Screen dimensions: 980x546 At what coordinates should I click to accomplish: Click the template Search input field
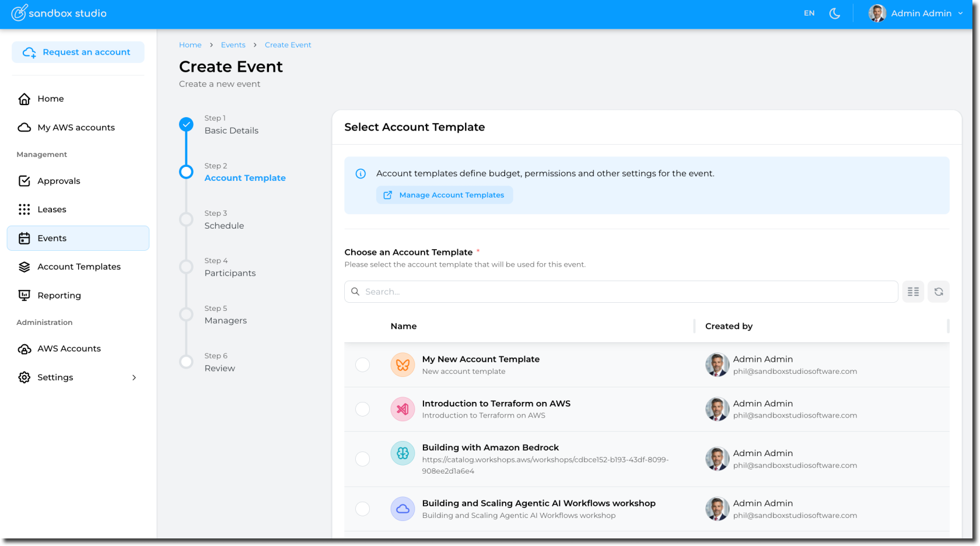click(621, 292)
